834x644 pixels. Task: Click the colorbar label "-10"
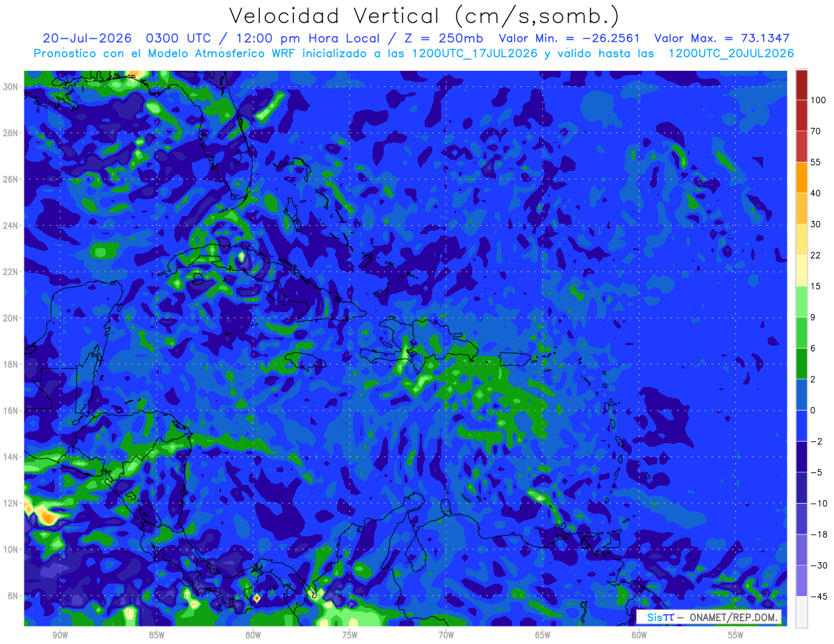click(x=818, y=503)
